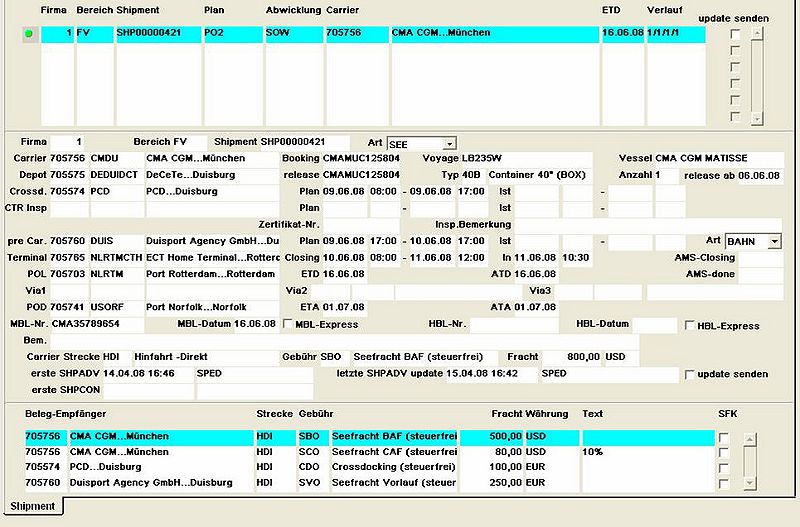Click the Depot code DEDUIDCT field
The image size is (800, 527).
click(x=117, y=174)
